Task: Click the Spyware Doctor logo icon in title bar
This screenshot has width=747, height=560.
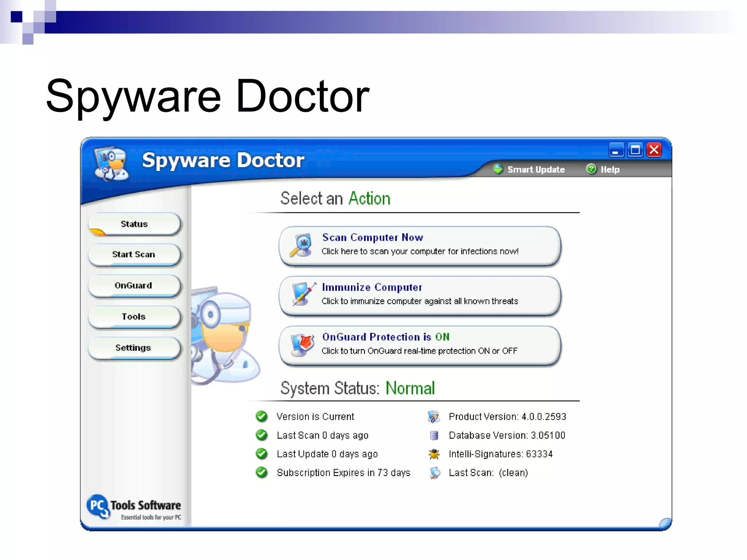Action: click(112, 164)
